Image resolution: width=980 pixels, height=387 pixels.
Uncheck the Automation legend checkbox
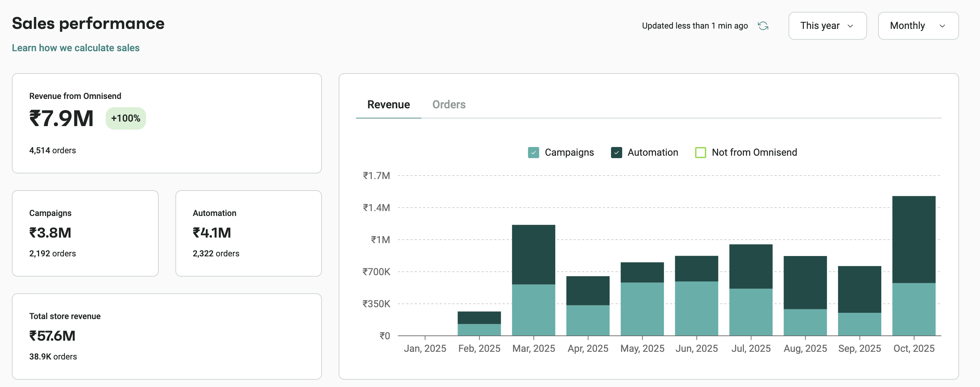pyautogui.click(x=616, y=153)
